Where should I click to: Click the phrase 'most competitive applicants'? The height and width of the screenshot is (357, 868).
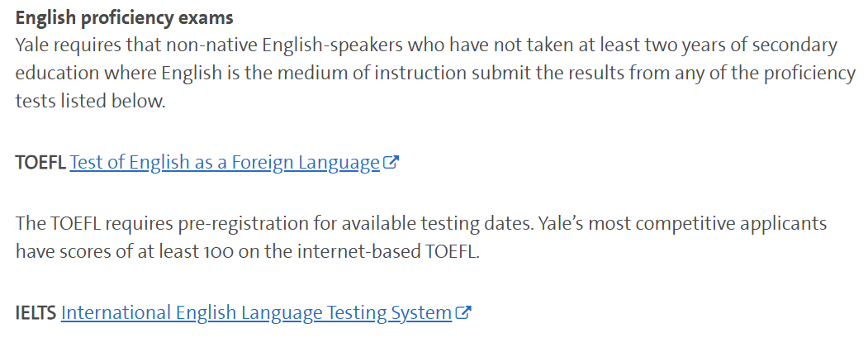pyautogui.click(x=713, y=224)
